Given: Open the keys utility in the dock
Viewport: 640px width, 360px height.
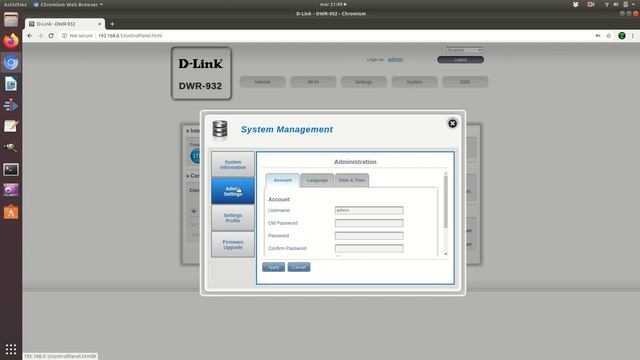Looking at the screenshot, I should click(x=11, y=148).
